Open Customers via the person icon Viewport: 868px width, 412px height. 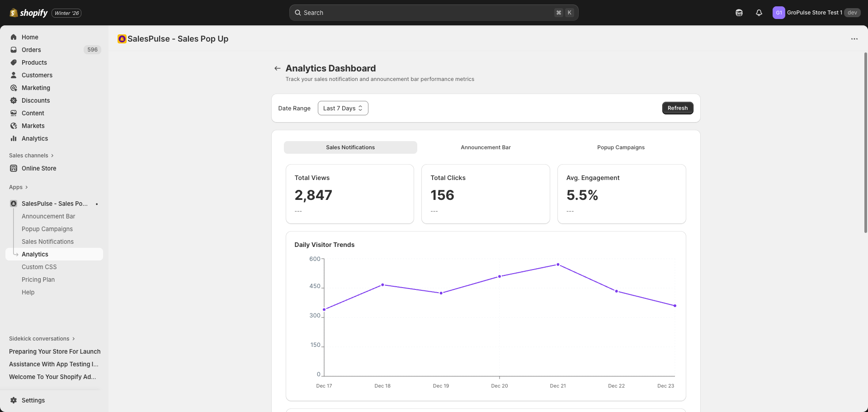coord(14,75)
